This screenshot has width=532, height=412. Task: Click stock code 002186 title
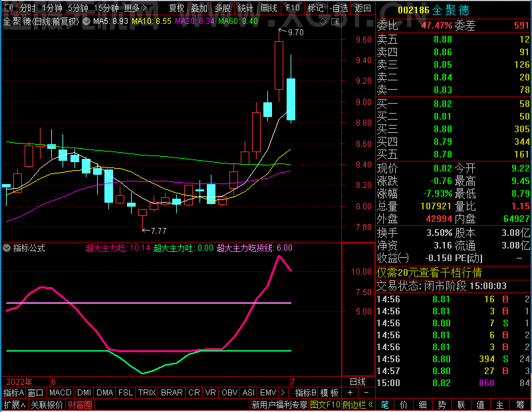click(414, 10)
